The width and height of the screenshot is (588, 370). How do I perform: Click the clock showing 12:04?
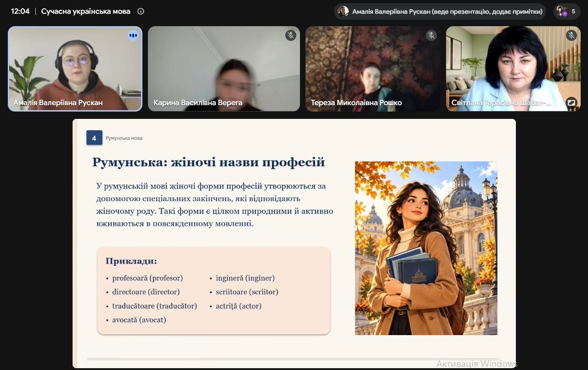pyautogui.click(x=20, y=11)
